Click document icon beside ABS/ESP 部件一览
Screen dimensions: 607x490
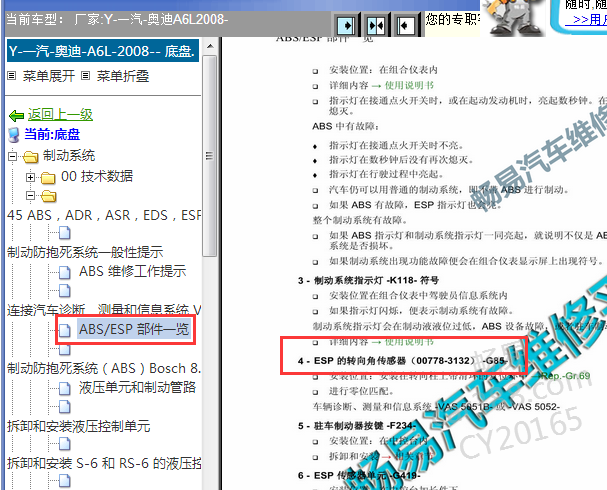[65, 330]
